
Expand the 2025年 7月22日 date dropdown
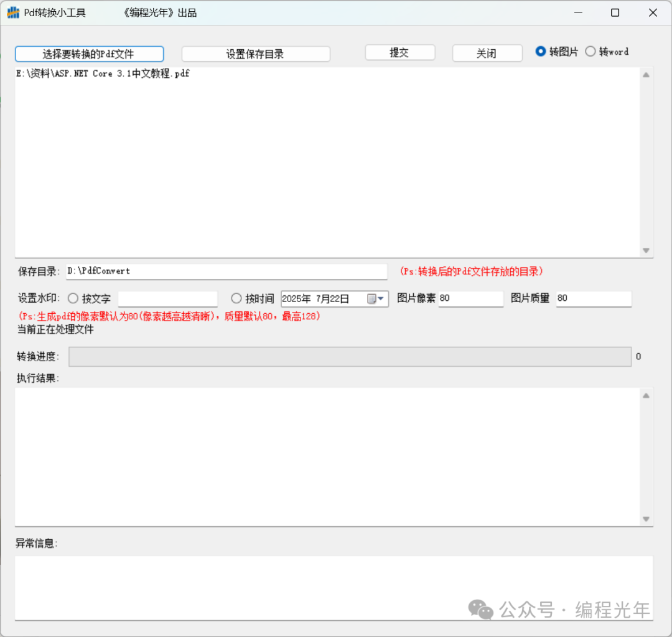click(x=381, y=299)
